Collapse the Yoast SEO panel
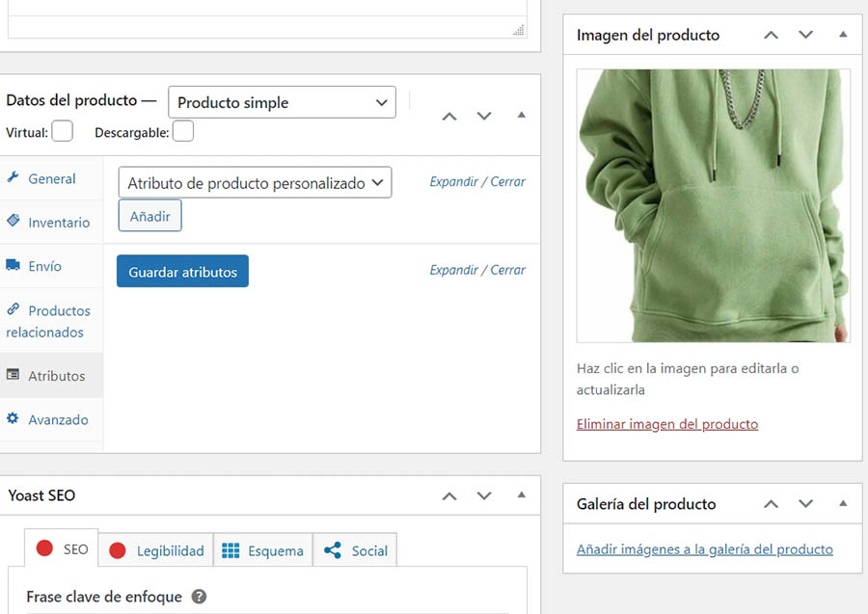Viewport: 868px width, 614px height. click(522, 495)
